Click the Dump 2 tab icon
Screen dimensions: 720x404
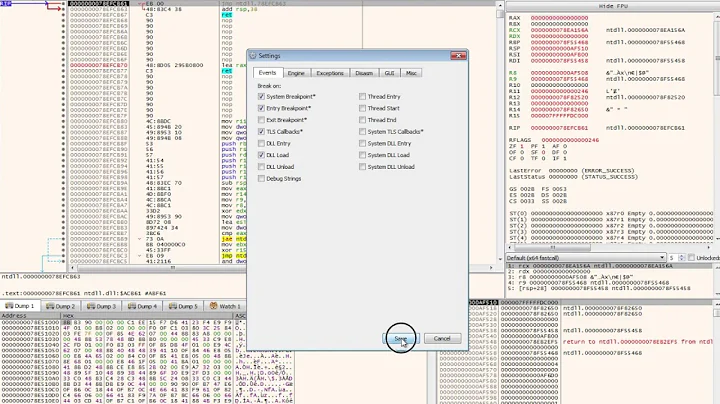point(50,306)
